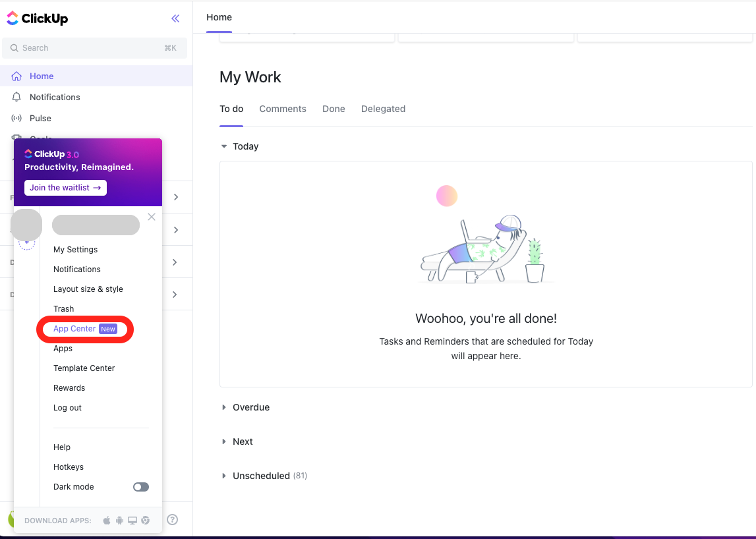Image resolution: width=756 pixels, height=539 pixels.
Task: Open the help question mark icon
Action: coord(172,519)
